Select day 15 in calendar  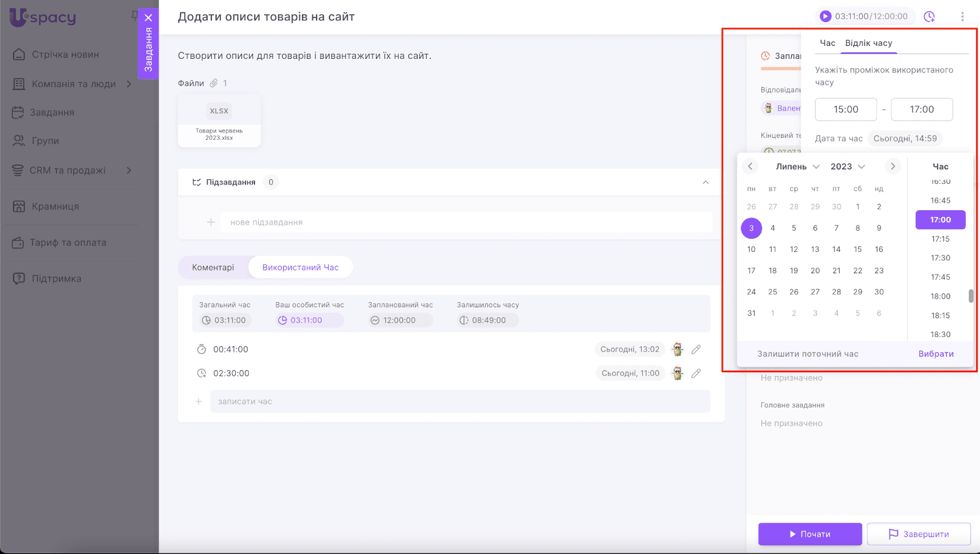[858, 249]
